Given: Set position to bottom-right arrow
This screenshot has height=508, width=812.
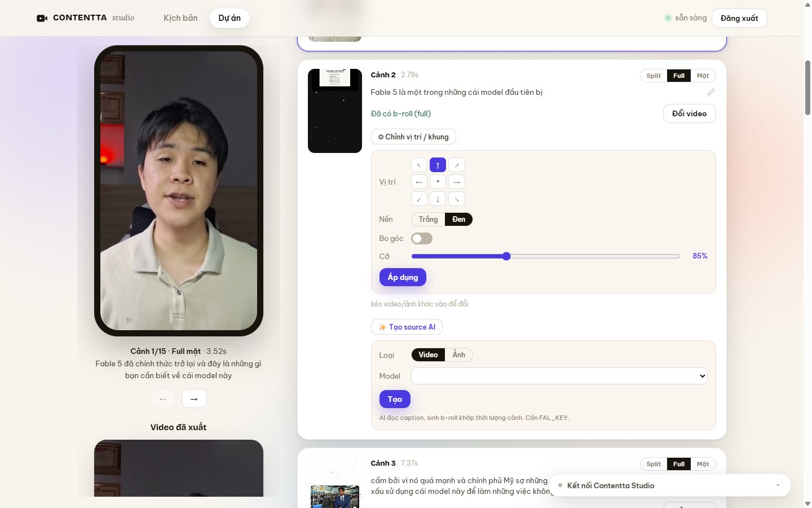Looking at the screenshot, I should (457, 199).
